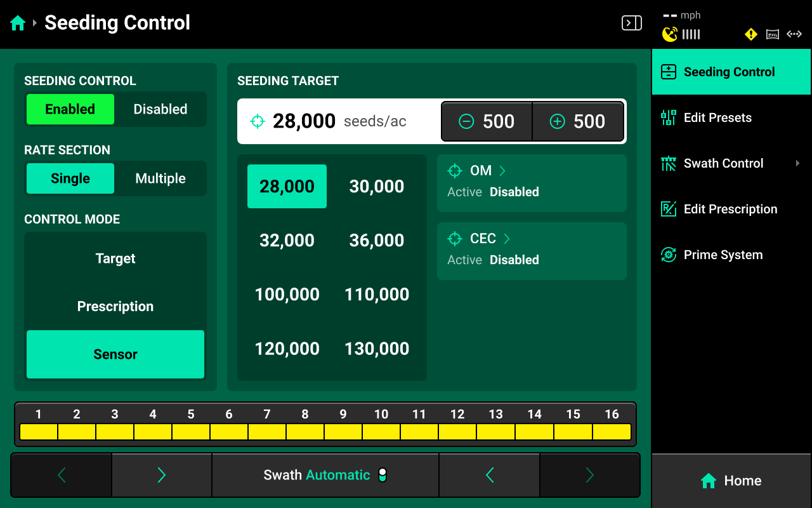Click yellow row section 8 indicator
Image resolution: width=812 pixels, height=508 pixels.
[x=305, y=432]
